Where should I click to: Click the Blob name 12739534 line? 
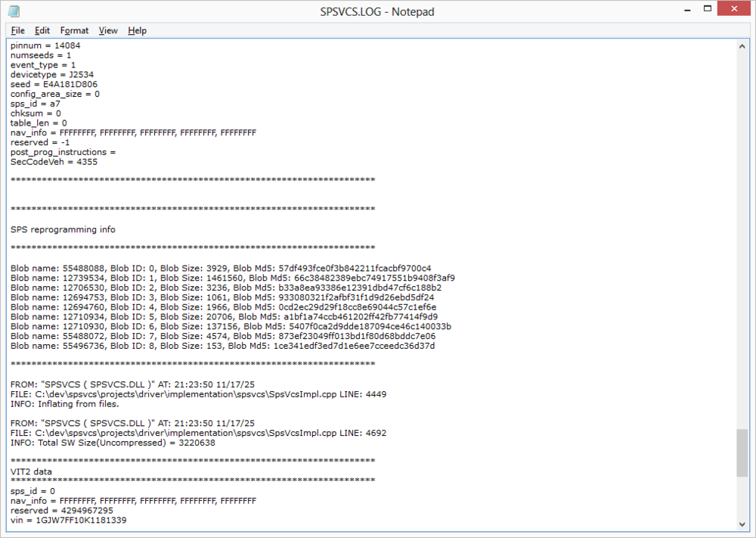click(x=233, y=278)
